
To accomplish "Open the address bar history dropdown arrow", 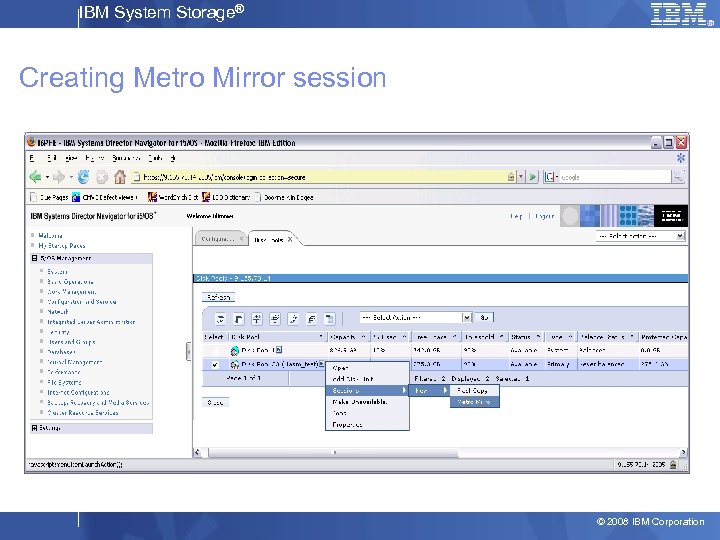I will coord(521,177).
